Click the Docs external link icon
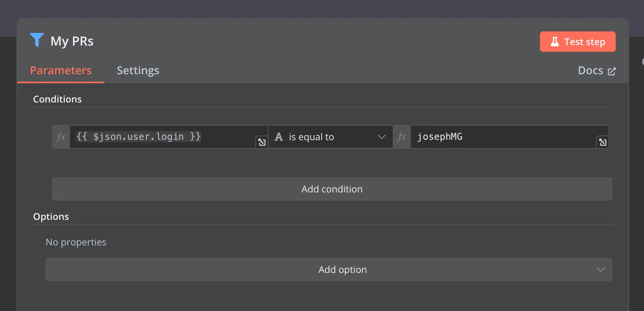The height and width of the screenshot is (311, 644). [611, 71]
